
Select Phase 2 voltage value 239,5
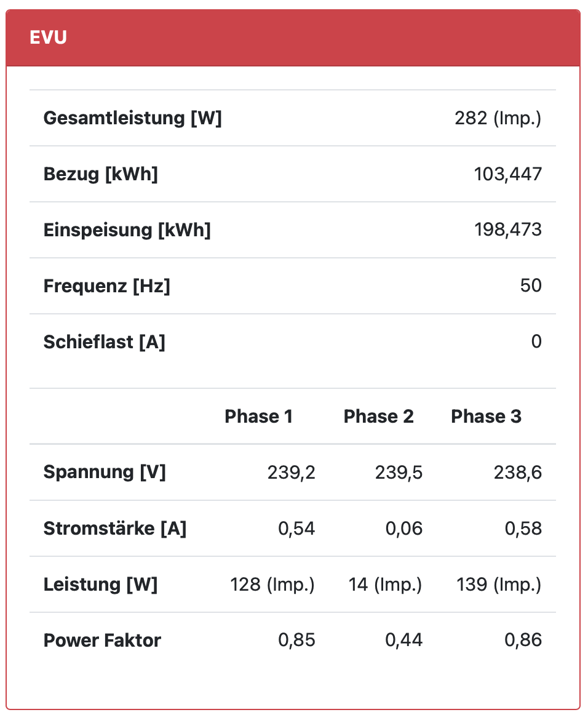[399, 473]
